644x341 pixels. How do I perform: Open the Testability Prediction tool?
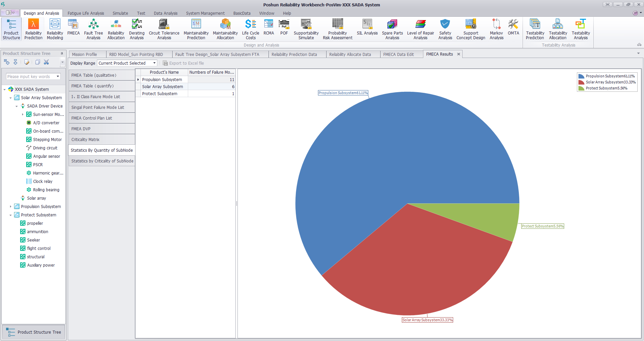[x=535, y=29]
